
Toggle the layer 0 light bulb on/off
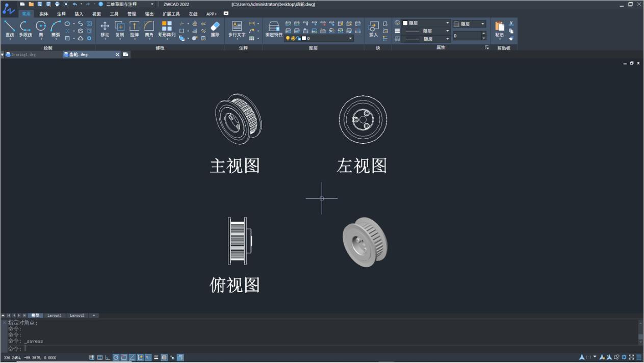point(288,38)
